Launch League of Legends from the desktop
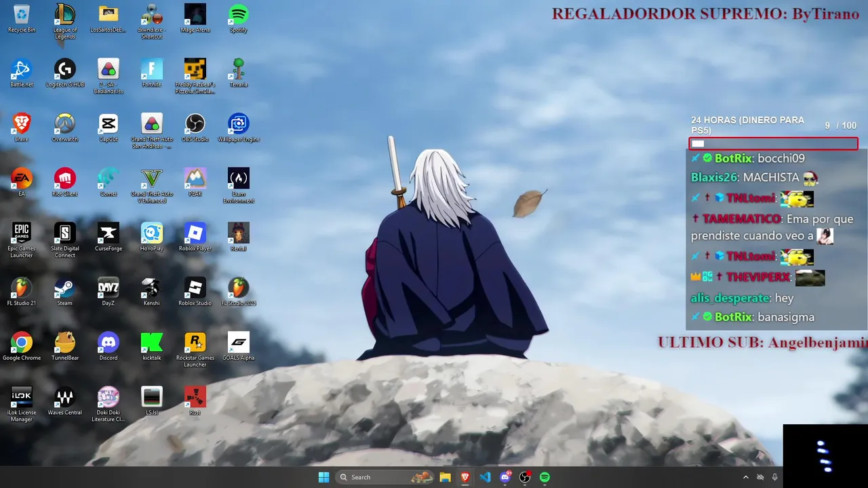The width and height of the screenshot is (868, 488). pos(65,22)
